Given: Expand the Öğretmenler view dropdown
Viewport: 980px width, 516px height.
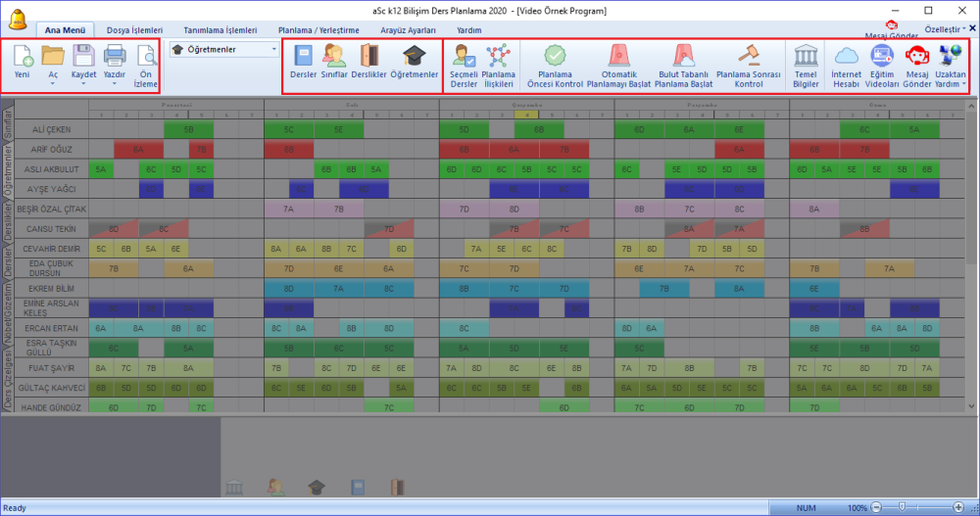Looking at the screenshot, I should (x=273, y=49).
